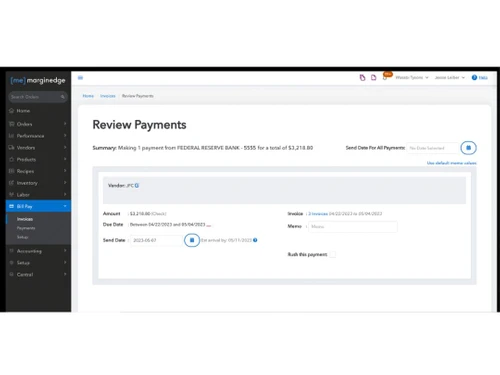This screenshot has height=375, width=500.
Task: Click the search magnifier icon in sidebar
Action: pyautogui.click(x=62, y=97)
